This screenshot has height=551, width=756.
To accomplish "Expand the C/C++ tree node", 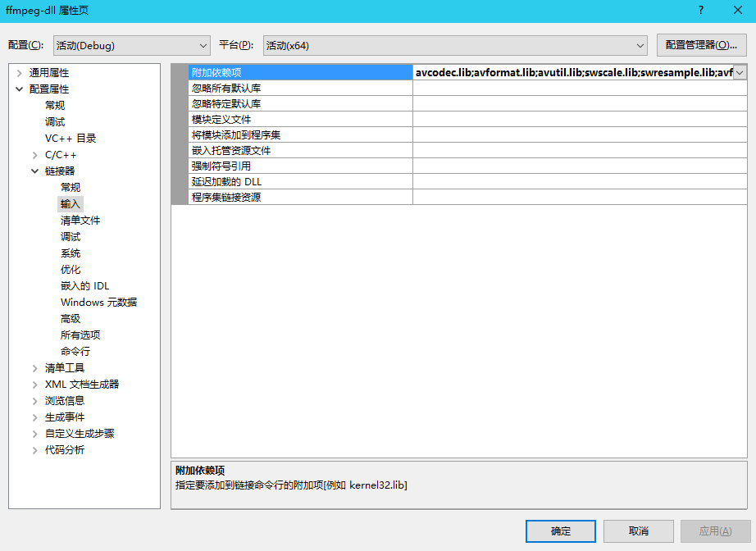I will pos(34,155).
